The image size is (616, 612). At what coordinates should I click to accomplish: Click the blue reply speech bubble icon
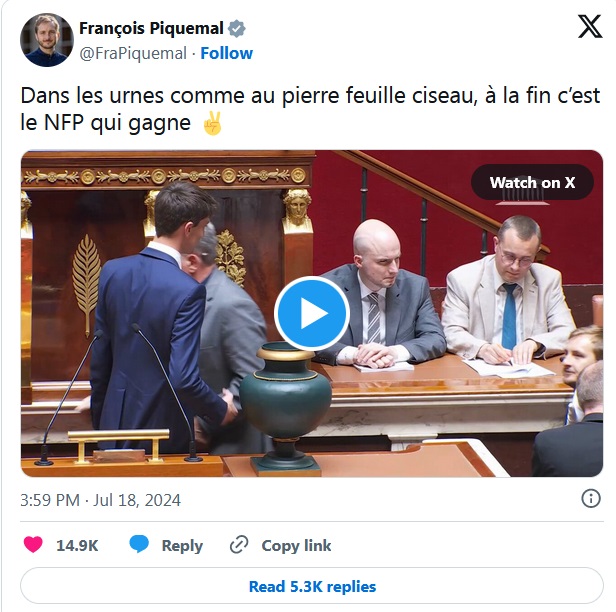pos(139,544)
